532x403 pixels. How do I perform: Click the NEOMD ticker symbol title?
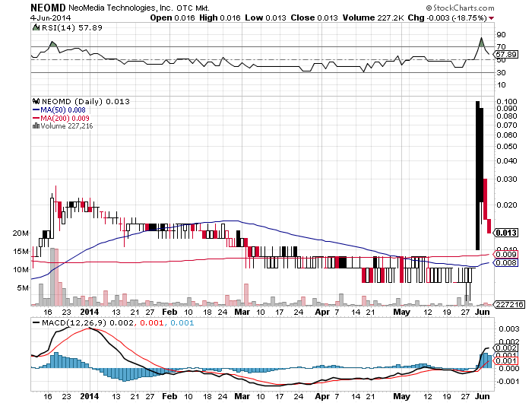coord(48,8)
